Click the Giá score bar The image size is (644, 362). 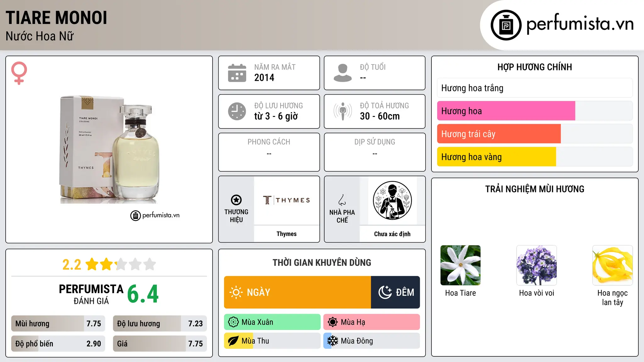tap(160, 344)
